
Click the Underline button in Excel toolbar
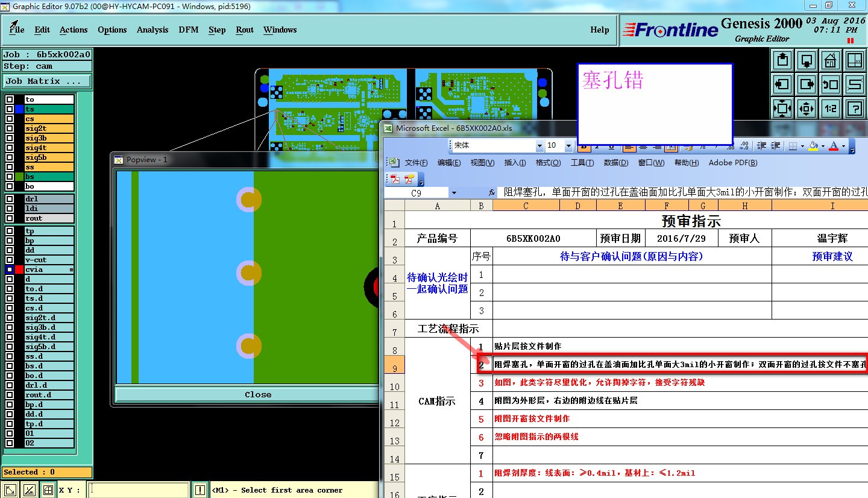[x=611, y=146]
